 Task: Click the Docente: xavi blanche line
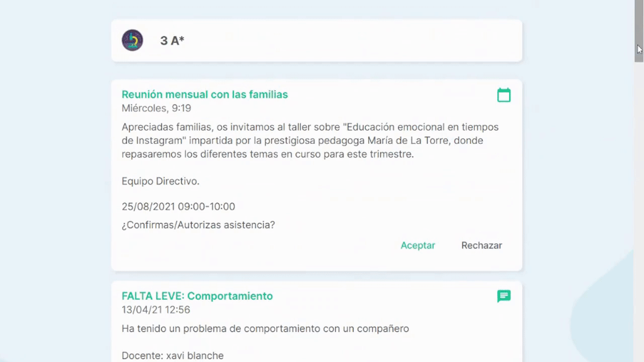pyautogui.click(x=173, y=355)
